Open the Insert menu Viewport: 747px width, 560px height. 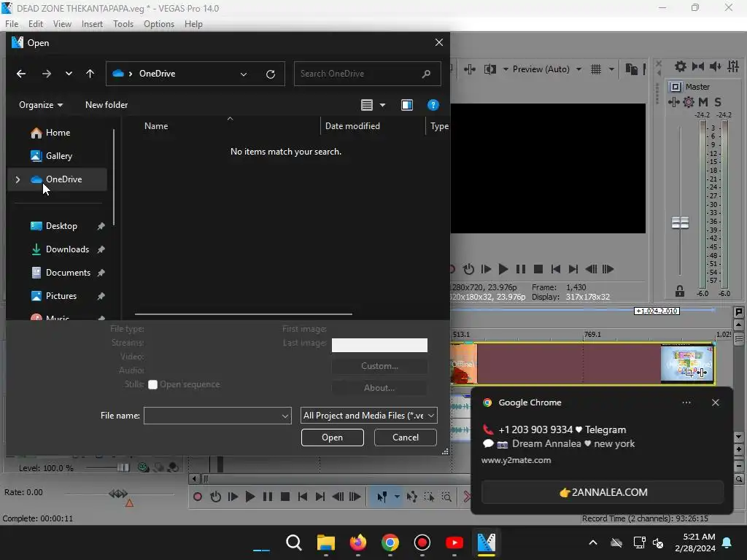pyautogui.click(x=92, y=24)
